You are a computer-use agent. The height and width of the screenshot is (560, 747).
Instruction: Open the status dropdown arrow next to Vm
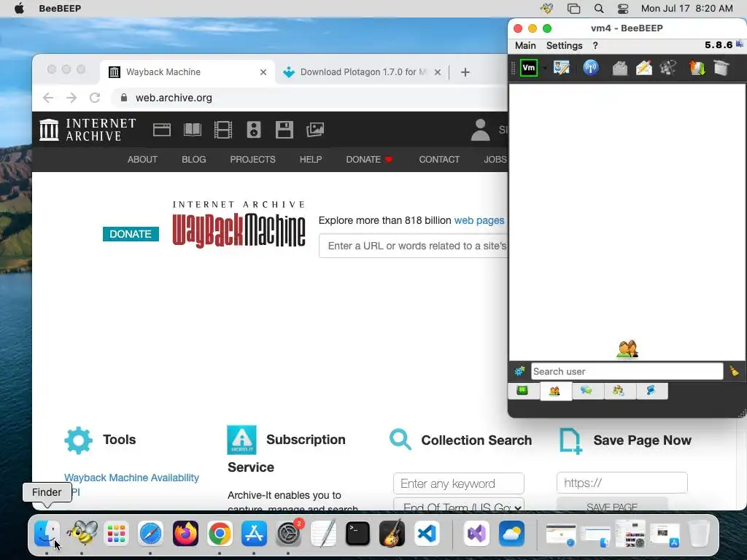[544, 68]
